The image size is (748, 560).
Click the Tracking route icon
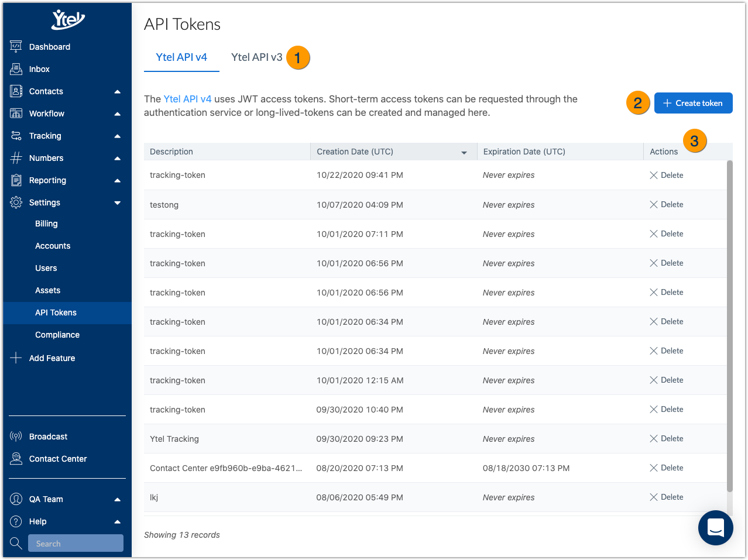point(16,136)
